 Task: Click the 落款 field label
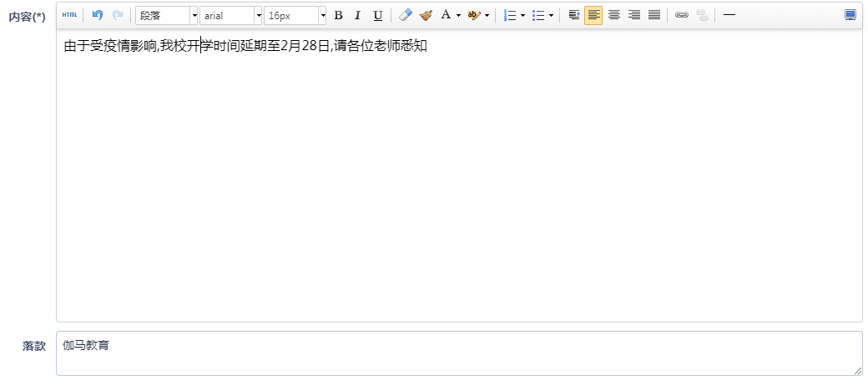click(x=34, y=347)
